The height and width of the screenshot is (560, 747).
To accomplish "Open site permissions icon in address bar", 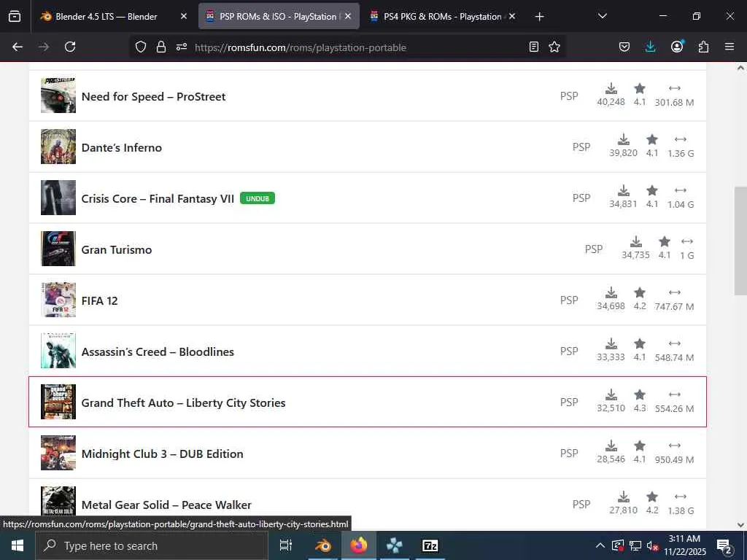I will (x=182, y=47).
